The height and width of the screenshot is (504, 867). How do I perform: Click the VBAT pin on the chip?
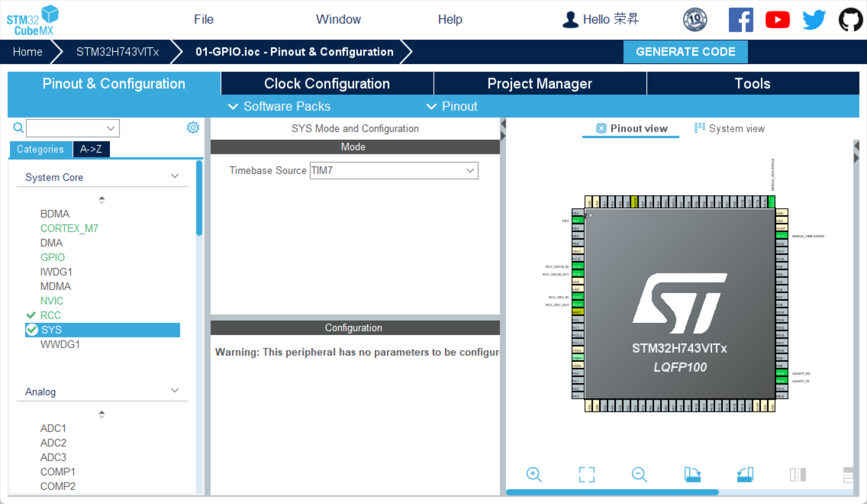[578, 251]
